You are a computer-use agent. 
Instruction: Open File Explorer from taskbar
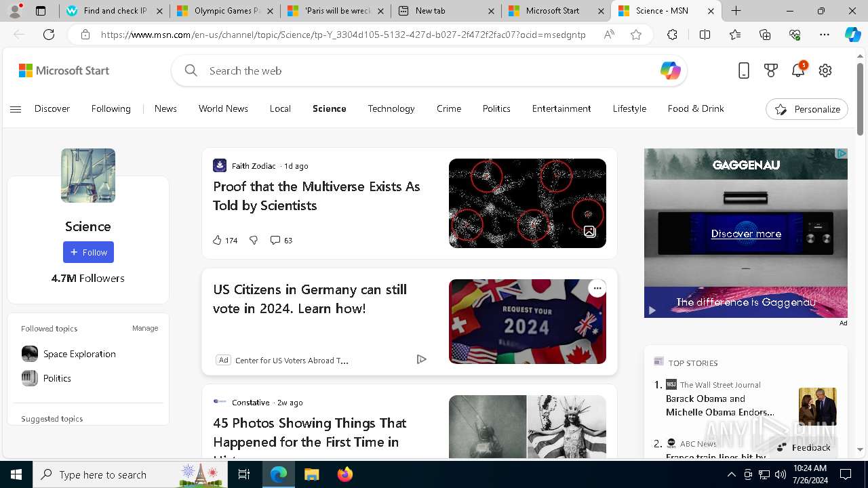[x=311, y=474]
